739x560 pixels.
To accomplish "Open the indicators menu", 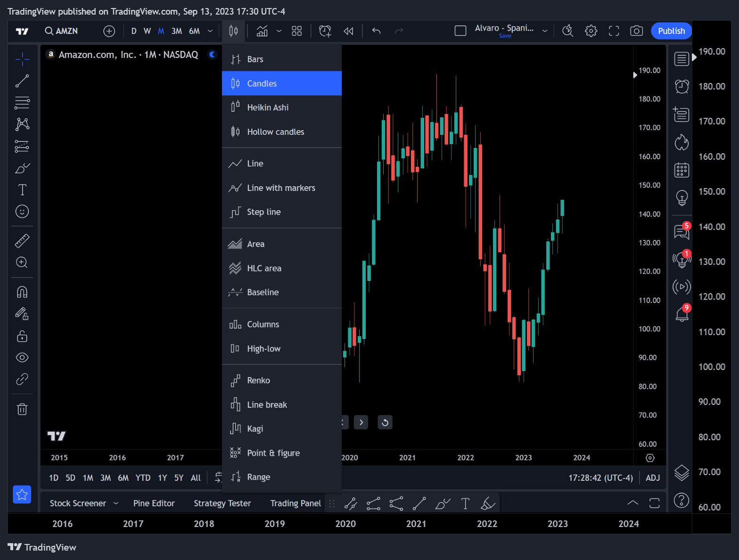I will pyautogui.click(x=262, y=31).
